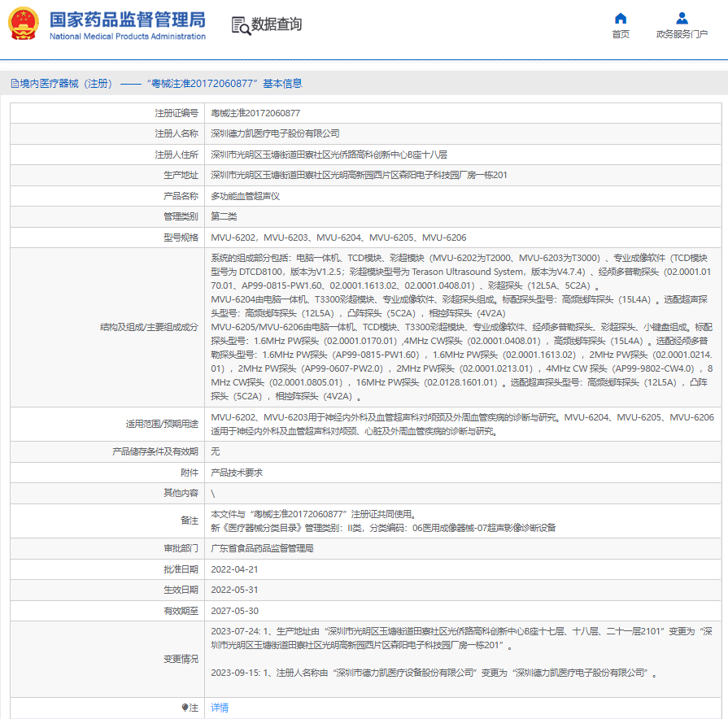
Task: Go to the home page via house icon
Action: click(621, 19)
